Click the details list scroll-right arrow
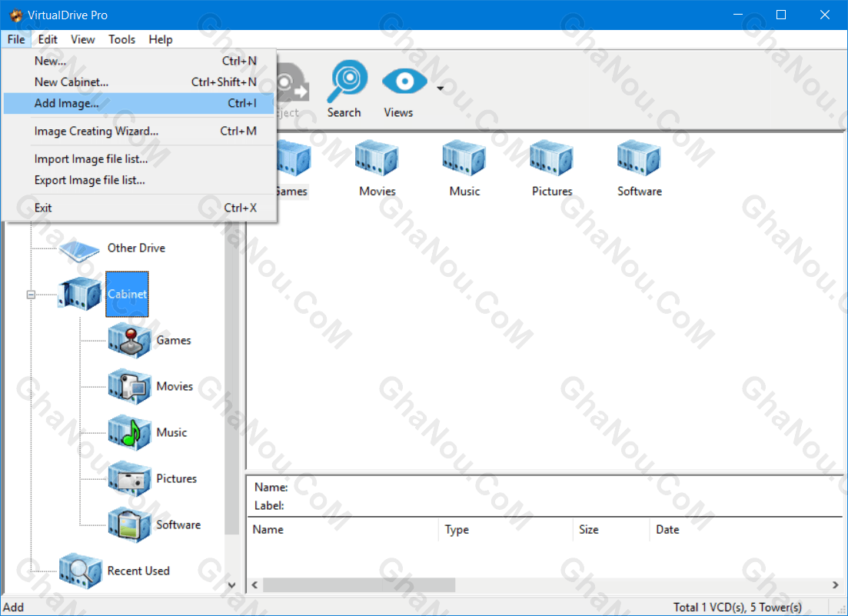This screenshot has width=848, height=616. (x=836, y=584)
